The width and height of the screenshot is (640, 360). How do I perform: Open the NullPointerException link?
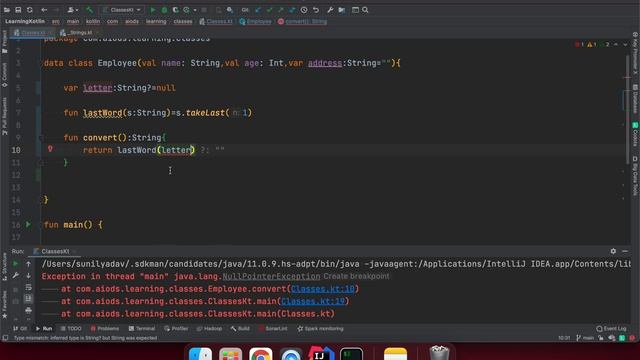click(271, 276)
